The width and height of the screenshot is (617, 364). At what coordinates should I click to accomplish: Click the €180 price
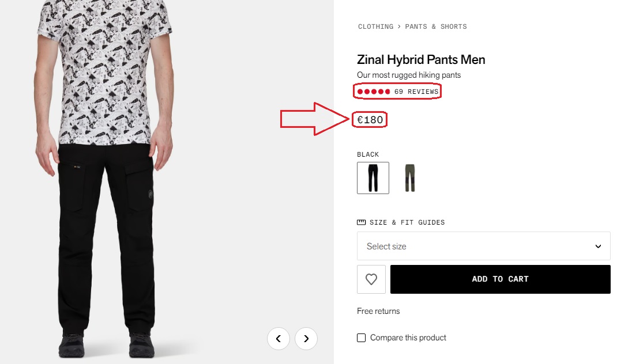click(x=370, y=120)
